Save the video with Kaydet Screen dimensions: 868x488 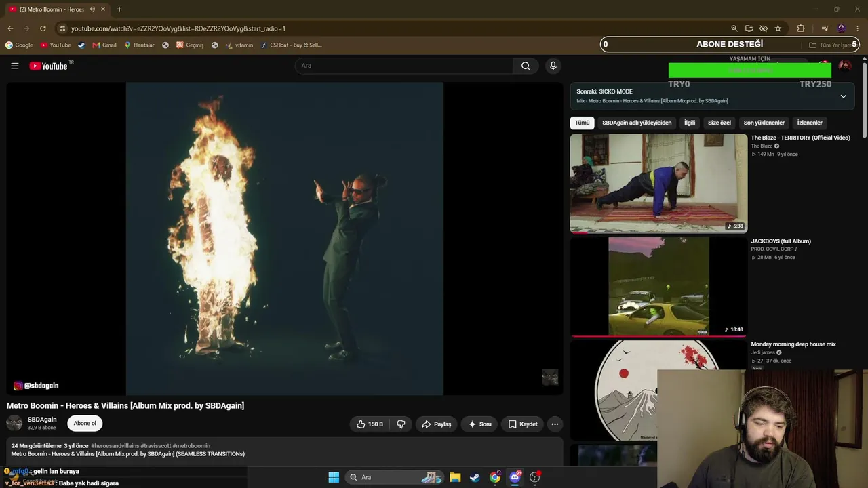[522, 424]
